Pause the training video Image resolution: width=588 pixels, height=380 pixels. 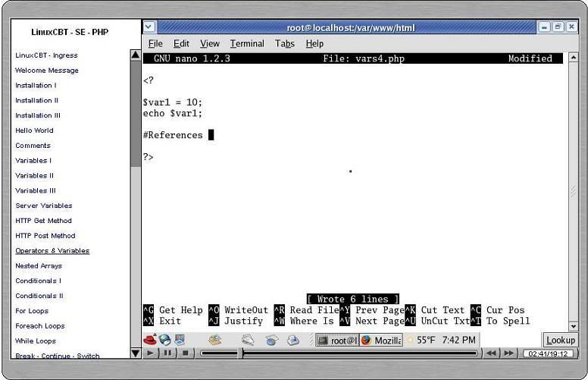[x=167, y=353]
